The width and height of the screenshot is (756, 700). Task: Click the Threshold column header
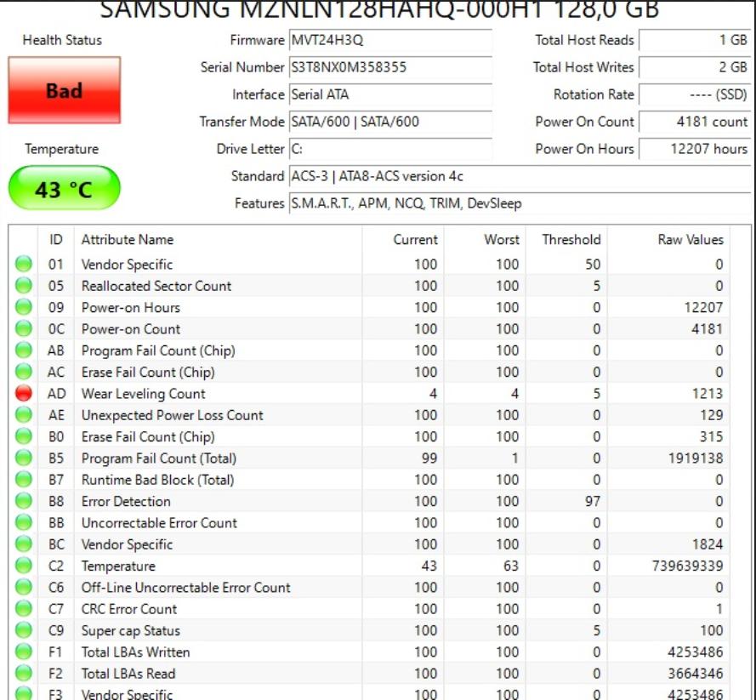tap(571, 240)
